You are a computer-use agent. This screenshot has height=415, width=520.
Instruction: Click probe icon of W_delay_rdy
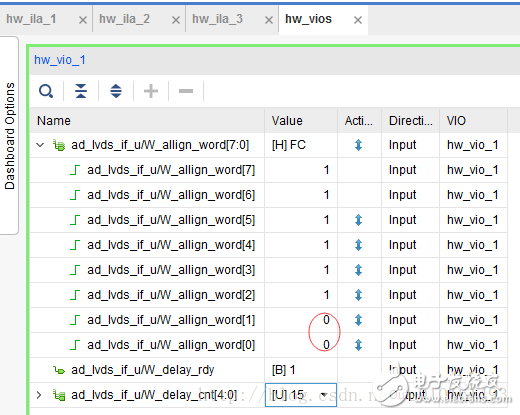coord(59,370)
